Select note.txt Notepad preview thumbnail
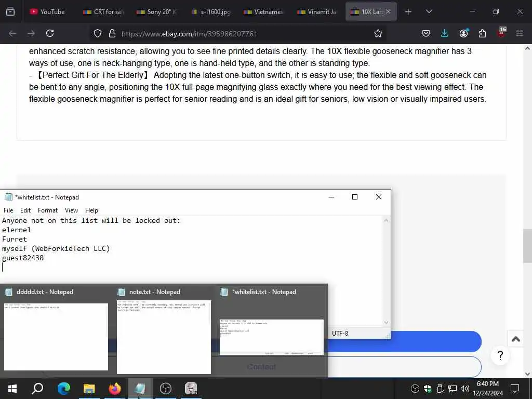Screen dimensions: 532x399 [164, 337]
